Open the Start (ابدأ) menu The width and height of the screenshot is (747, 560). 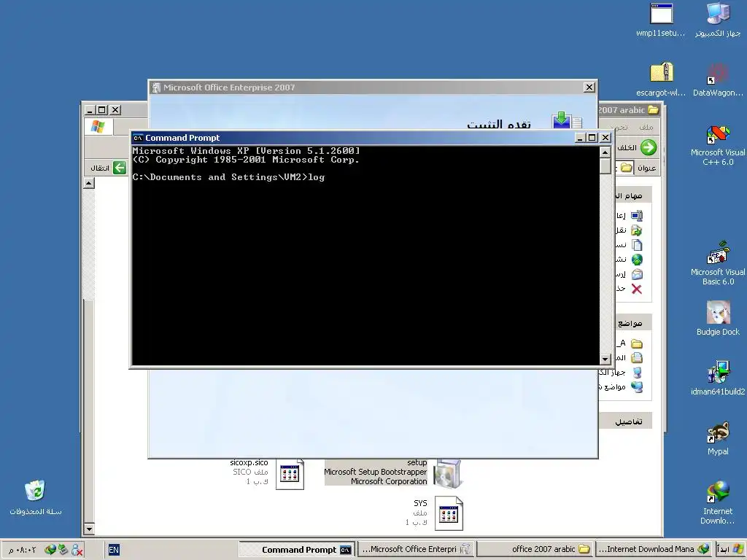(729, 550)
